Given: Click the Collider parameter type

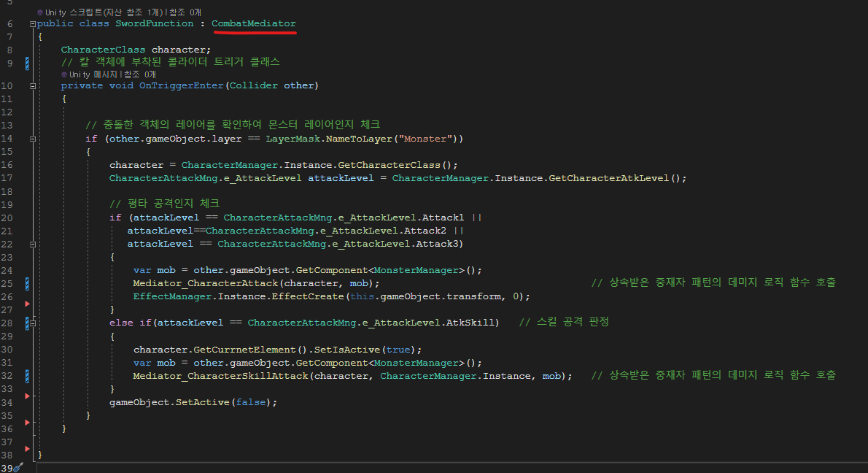Looking at the screenshot, I should [254, 85].
